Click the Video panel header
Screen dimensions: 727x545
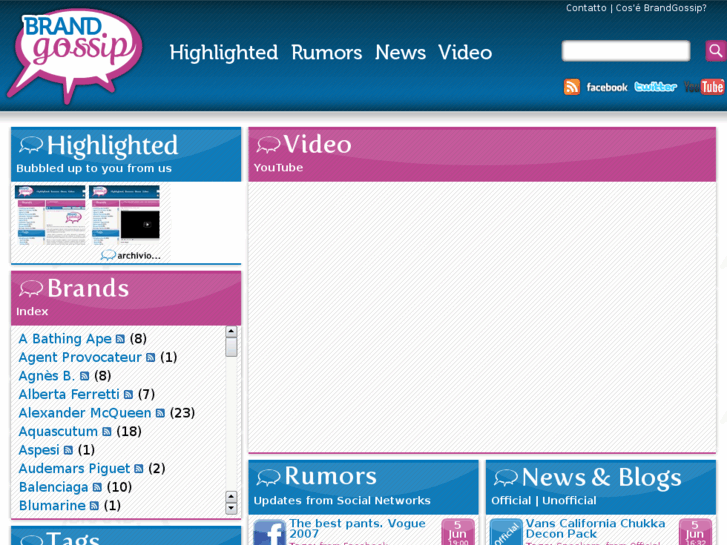pyautogui.click(x=482, y=154)
